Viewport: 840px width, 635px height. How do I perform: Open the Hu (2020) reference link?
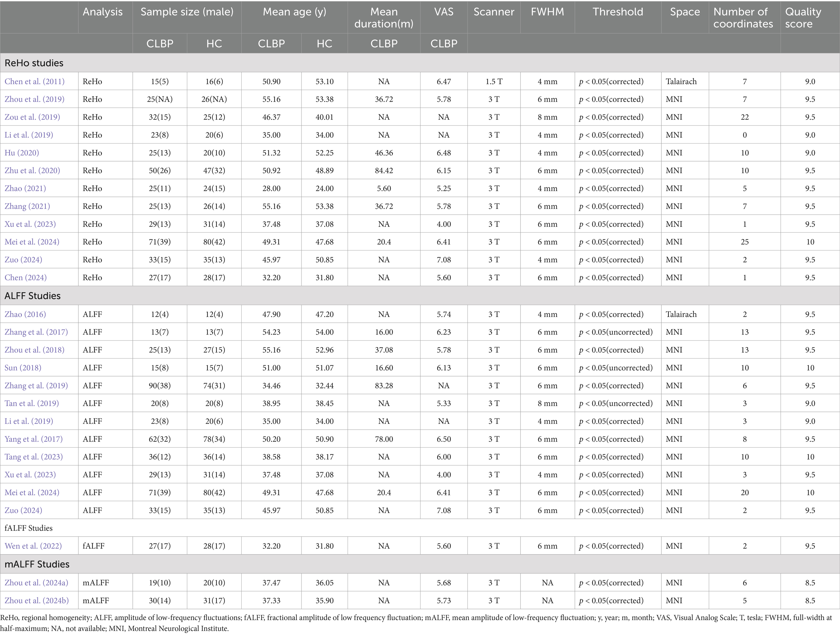22,153
